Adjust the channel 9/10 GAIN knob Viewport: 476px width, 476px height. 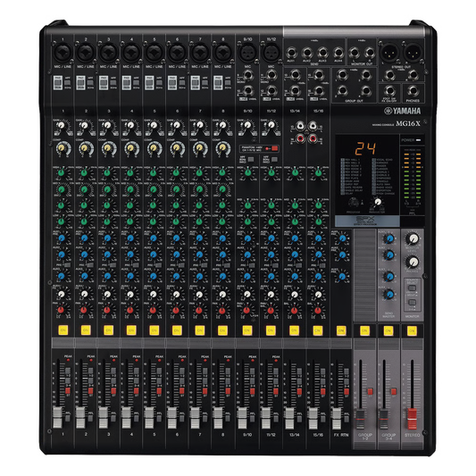(247, 125)
